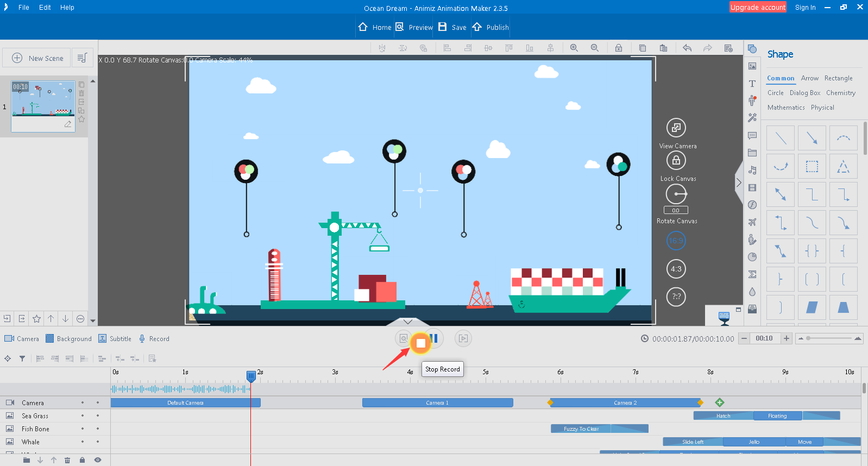
Task: Increase duration with the plus button
Action: coord(786,338)
